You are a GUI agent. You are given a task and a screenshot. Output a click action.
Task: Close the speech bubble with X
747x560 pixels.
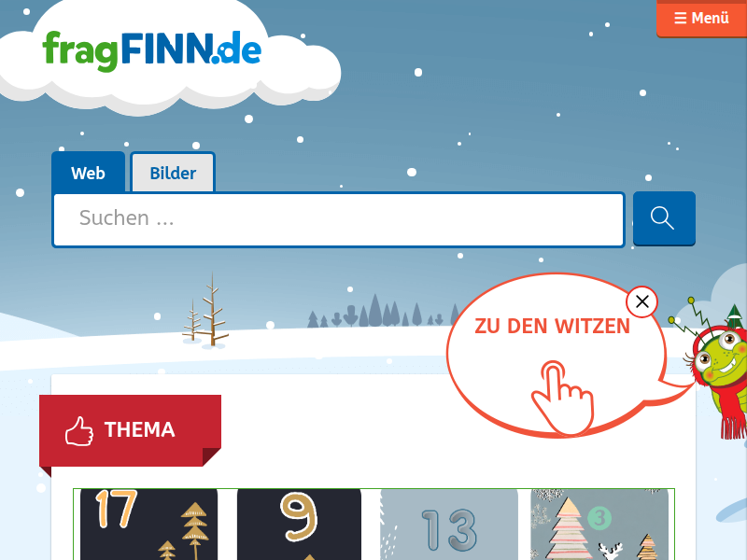tap(641, 301)
